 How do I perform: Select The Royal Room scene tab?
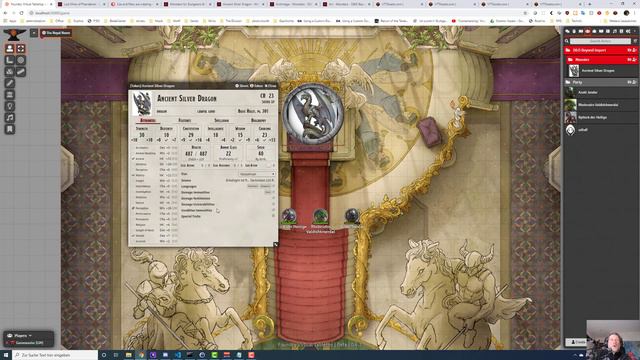click(x=56, y=33)
